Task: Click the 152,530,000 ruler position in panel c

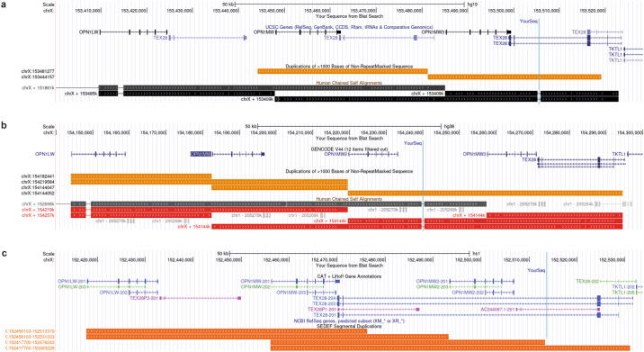Action: (x=612, y=259)
